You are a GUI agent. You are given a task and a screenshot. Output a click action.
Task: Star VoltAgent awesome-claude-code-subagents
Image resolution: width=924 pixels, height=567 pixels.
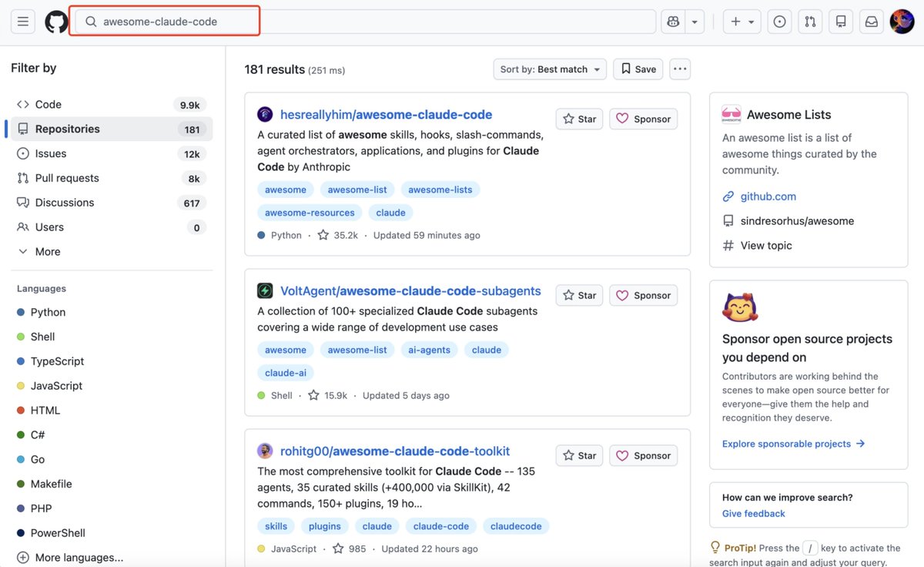click(x=580, y=295)
